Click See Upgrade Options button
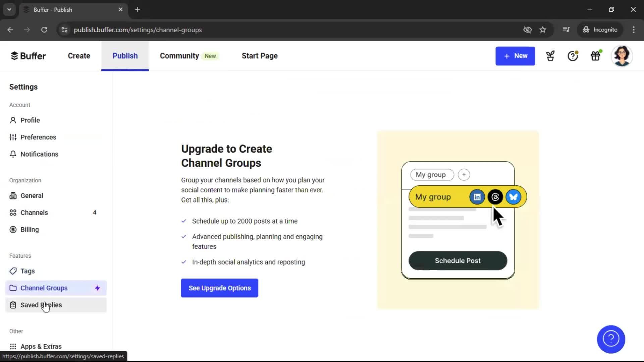The width and height of the screenshot is (644, 362). coord(219,288)
